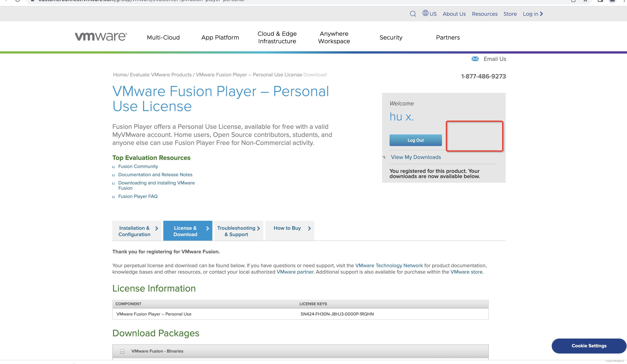Click the Fusion Player FAQ link
Viewport: 627px width, 364px height.
[138, 196]
